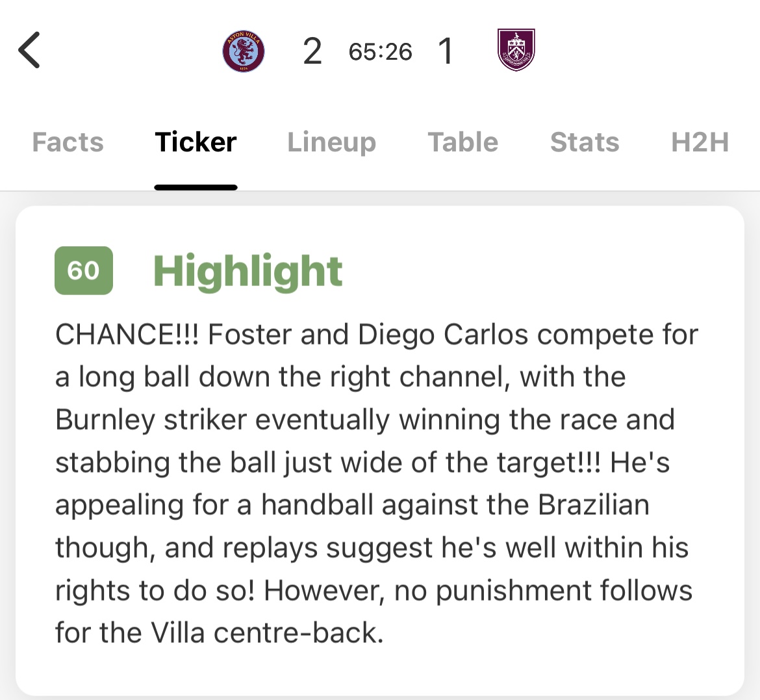
Task: Open the Lineup tab
Action: 331,143
